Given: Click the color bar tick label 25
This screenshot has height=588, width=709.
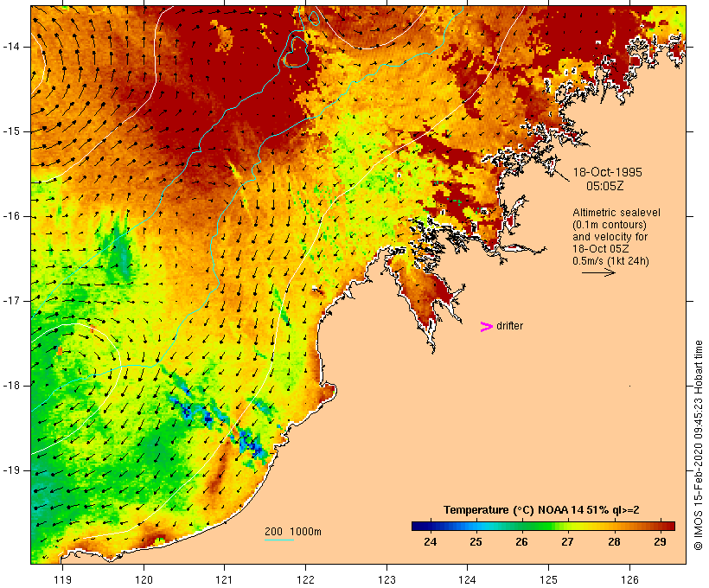Looking at the screenshot, I should point(476,542).
